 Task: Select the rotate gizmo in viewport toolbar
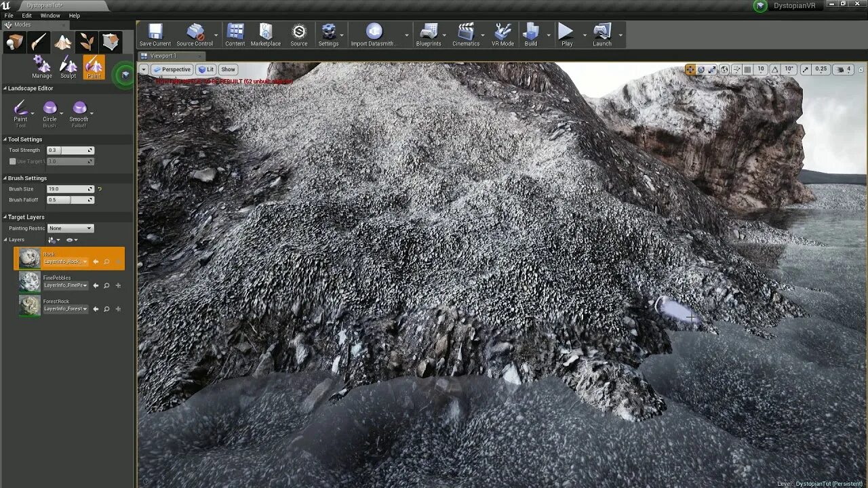coord(701,69)
